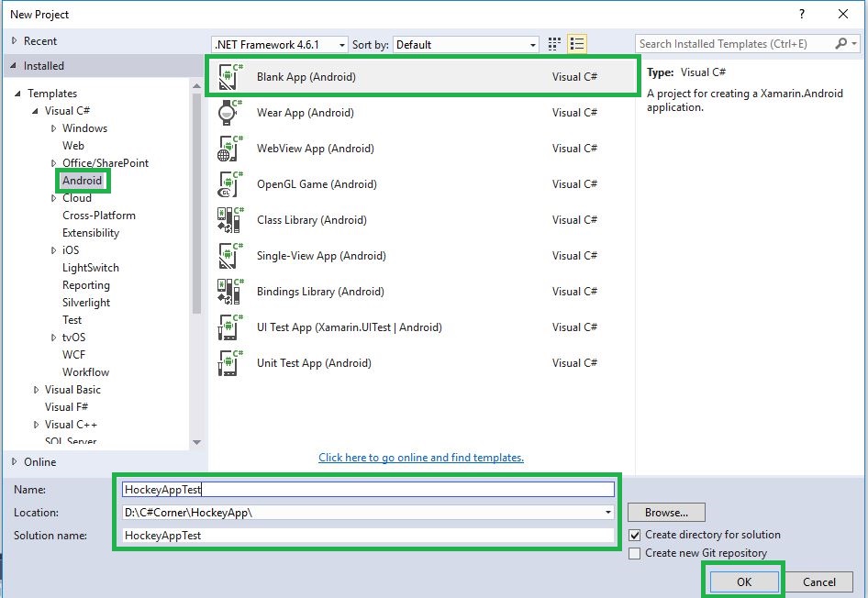Select the UI Test App (Xamarin.UITest) icon
This screenshot has width=868, height=598.
pos(229,327)
